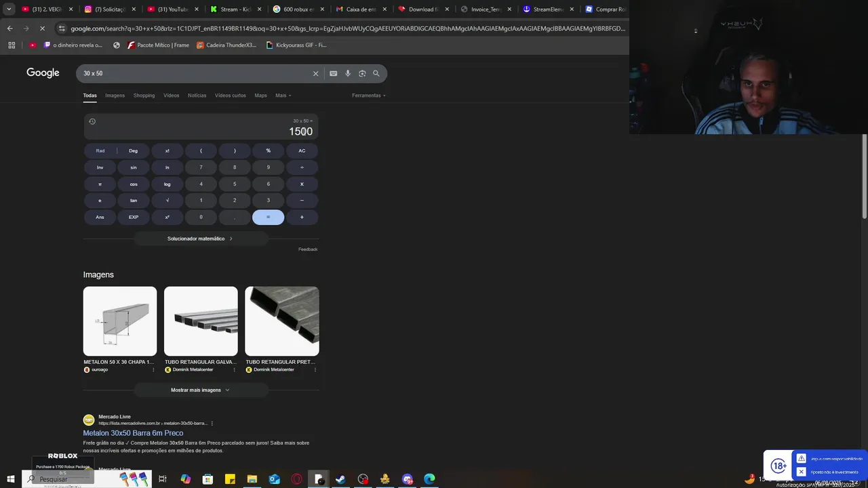The image size is (868, 488).
Task: Open more options for ouroaço image
Action: click(153, 369)
